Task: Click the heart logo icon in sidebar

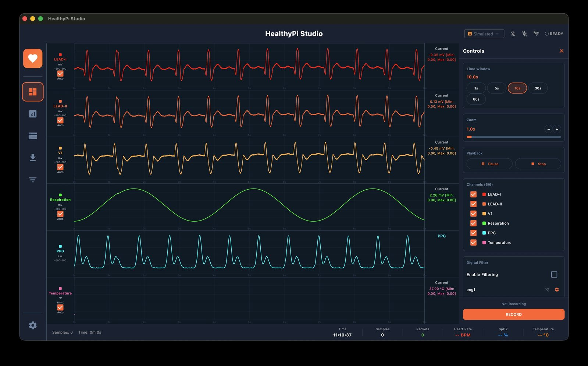Action: (x=33, y=59)
